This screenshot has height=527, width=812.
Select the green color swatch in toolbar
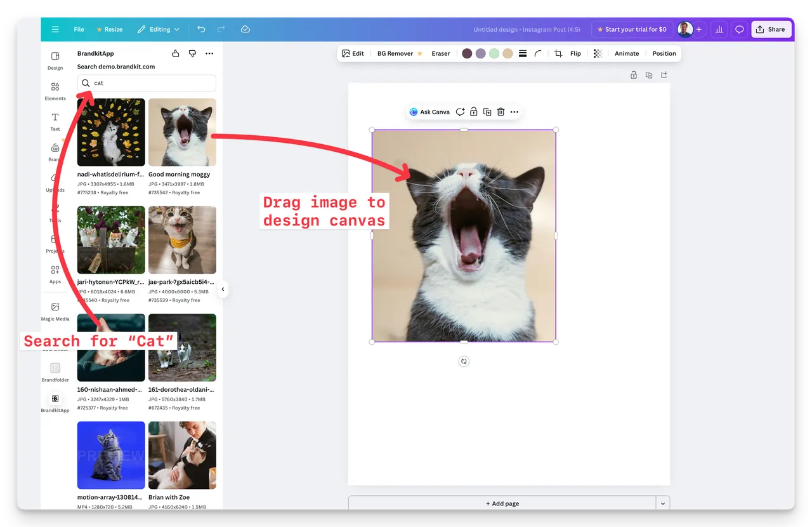(494, 53)
